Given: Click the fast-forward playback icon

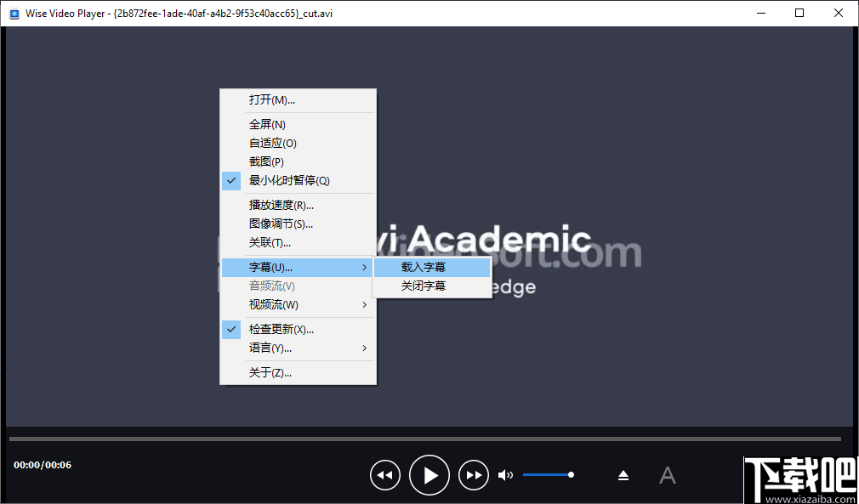Looking at the screenshot, I should (x=474, y=474).
